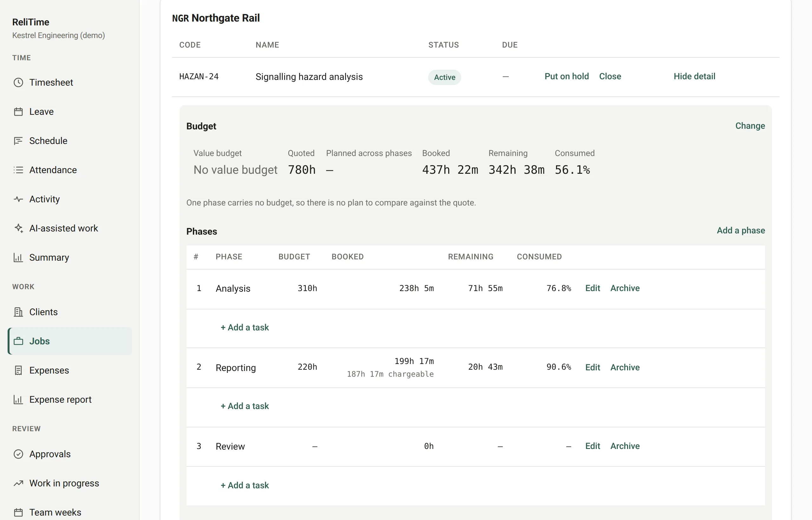Image resolution: width=812 pixels, height=520 pixels.
Task: Put the HAZAN-24 job on hold
Action: coord(566,76)
